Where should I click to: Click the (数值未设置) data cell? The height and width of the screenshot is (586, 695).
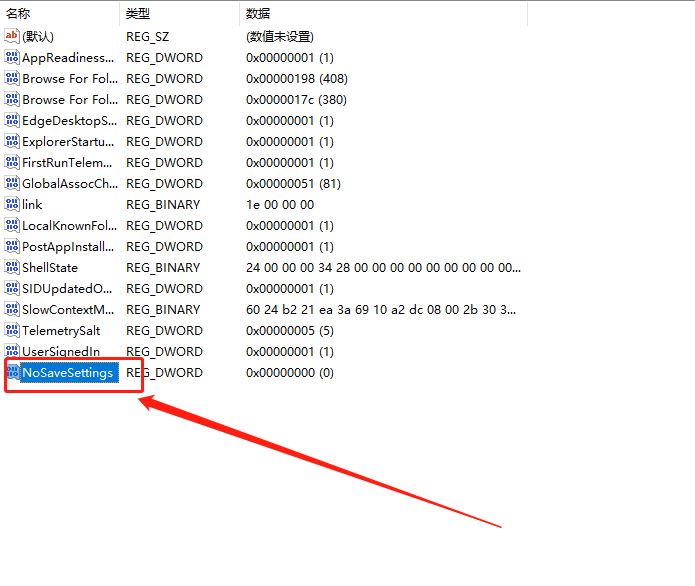pyautogui.click(x=280, y=36)
